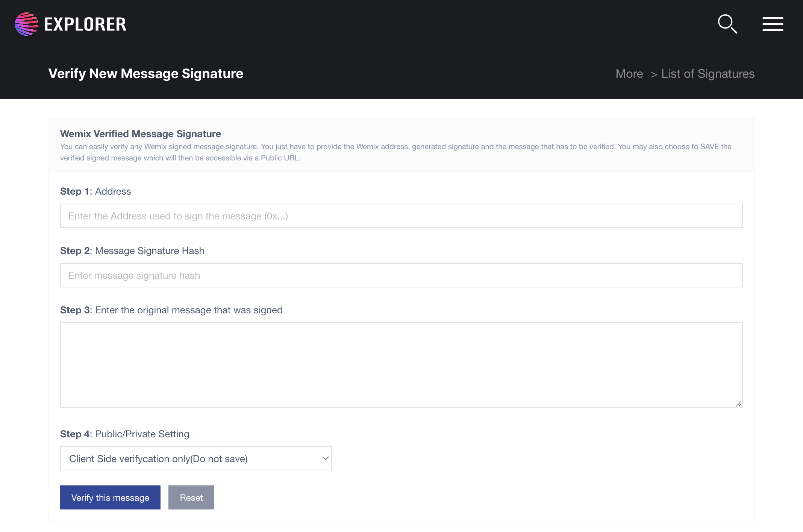Open the hamburger menu
The height and width of the screenshot is (532, 803).
click(773, 24)
